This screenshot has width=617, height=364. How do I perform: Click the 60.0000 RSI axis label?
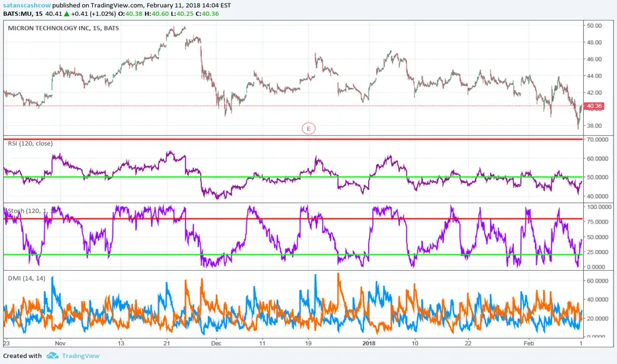click(x=597, y=158)
